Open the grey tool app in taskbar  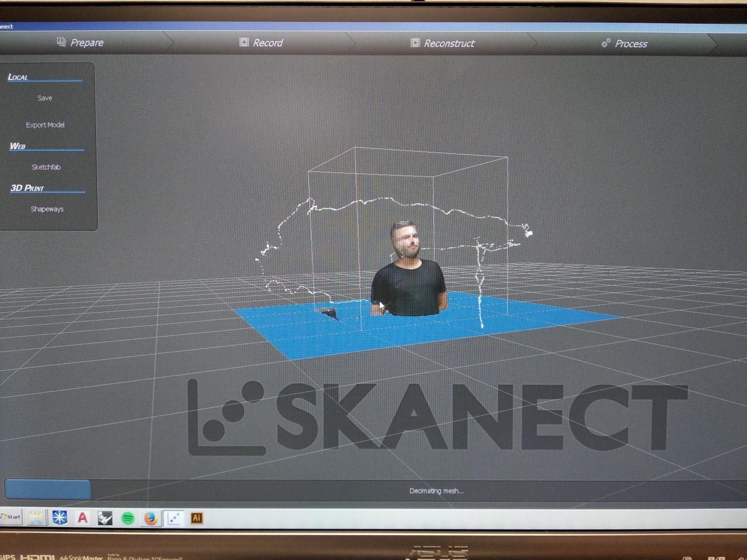(105, 518)
